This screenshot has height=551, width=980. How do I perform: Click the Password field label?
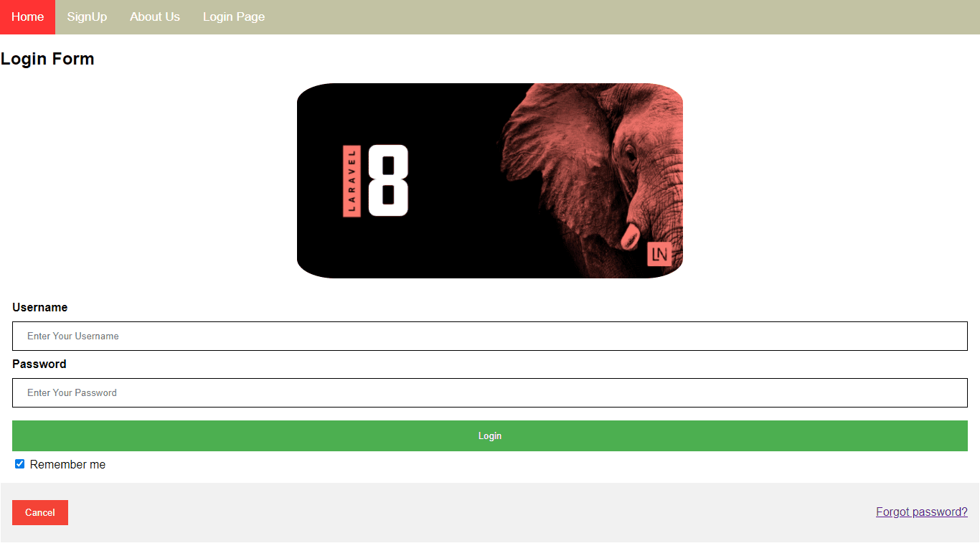(39, 364)
